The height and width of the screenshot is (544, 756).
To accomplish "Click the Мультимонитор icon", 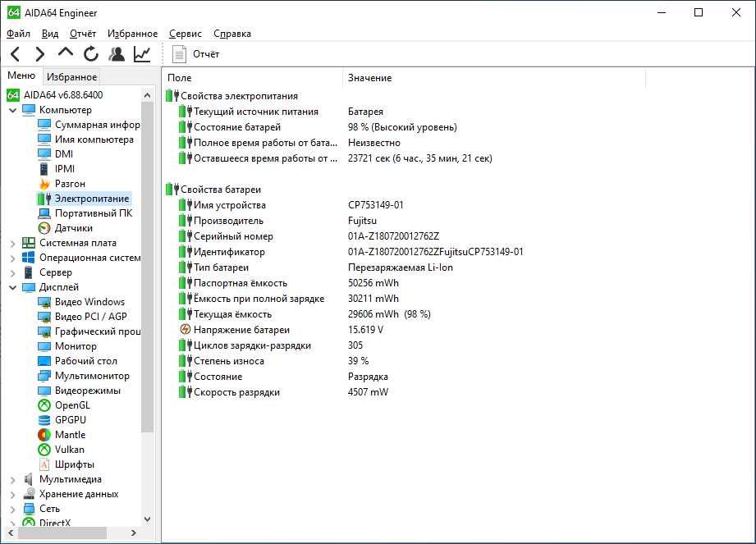I will tap(44, 376).
